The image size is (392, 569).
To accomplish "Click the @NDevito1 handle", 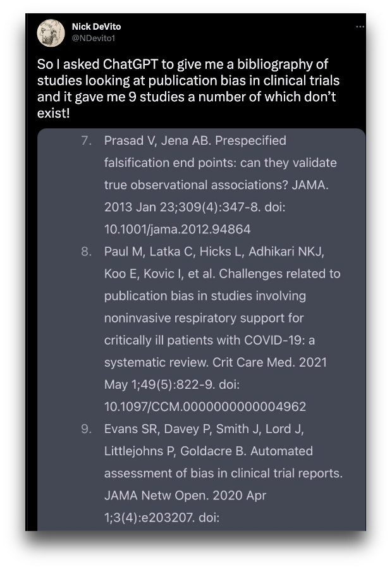I will pos(94,38).
